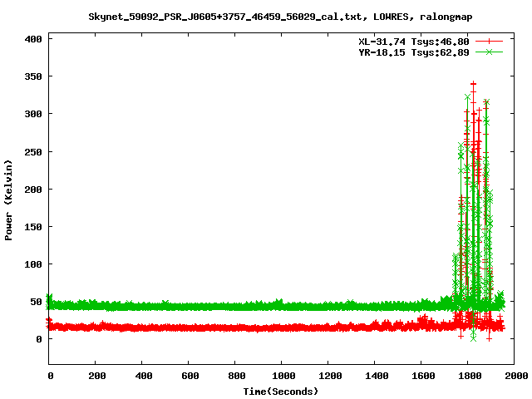Click the 100 y-axis tick label
This screenshot has width=532, height=399.
33,264
